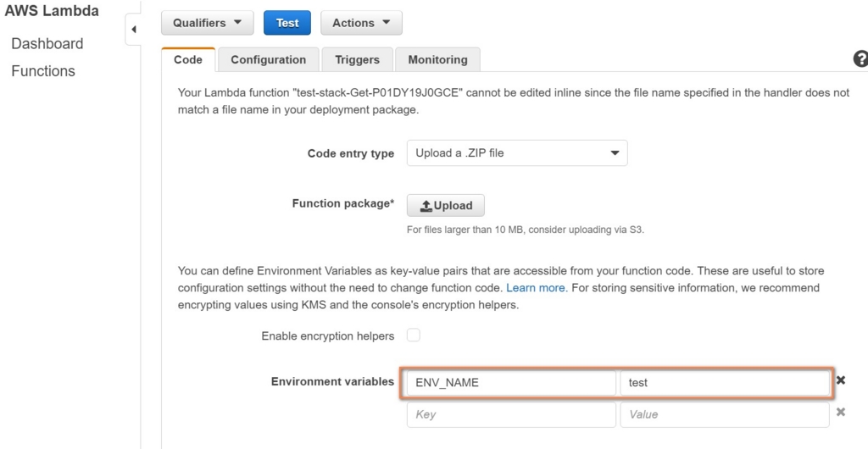
Task: Enable encryption helpers checkbox
Action: (x=414, y=335)
